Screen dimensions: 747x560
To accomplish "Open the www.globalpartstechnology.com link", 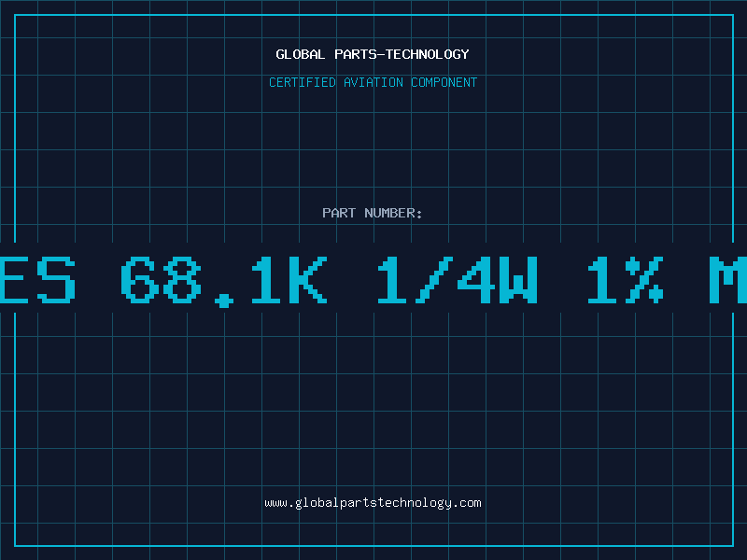I will [373, 503].
